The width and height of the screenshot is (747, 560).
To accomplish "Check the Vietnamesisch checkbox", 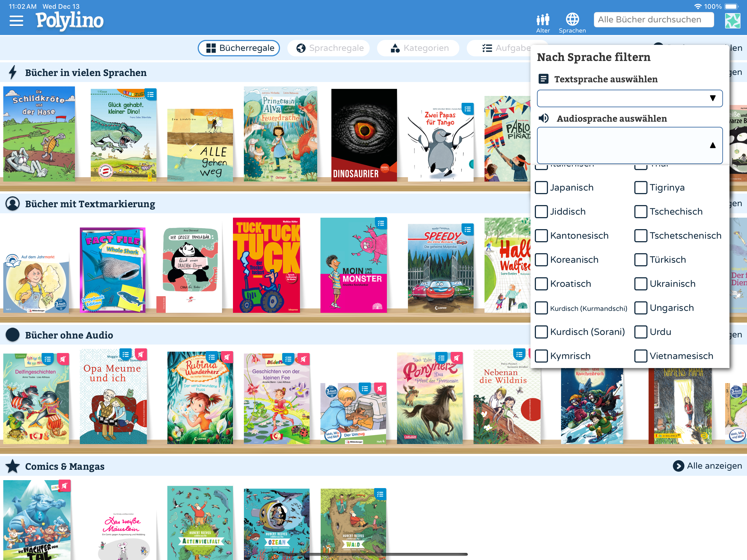I will [641, 356].
